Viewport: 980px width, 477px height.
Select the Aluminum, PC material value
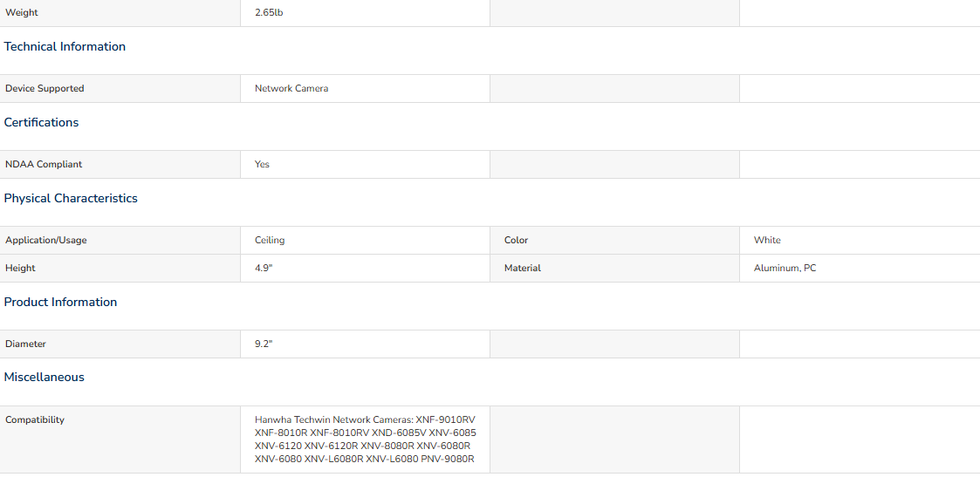click(x=785, y=269)
